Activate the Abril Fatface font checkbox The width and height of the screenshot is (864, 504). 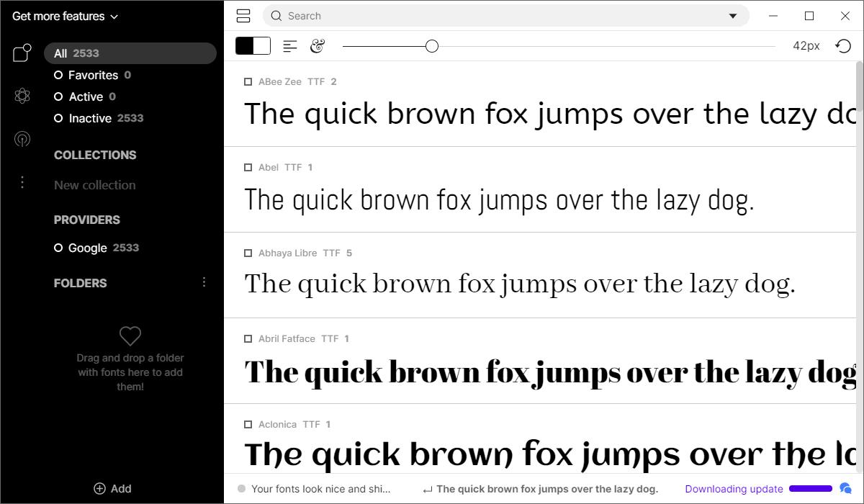coord(248,339)
